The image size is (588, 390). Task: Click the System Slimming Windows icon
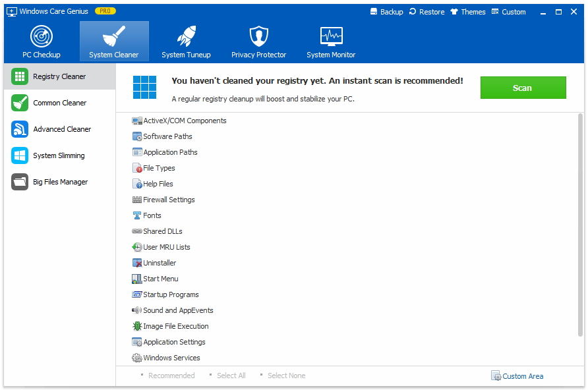[20, 155]
